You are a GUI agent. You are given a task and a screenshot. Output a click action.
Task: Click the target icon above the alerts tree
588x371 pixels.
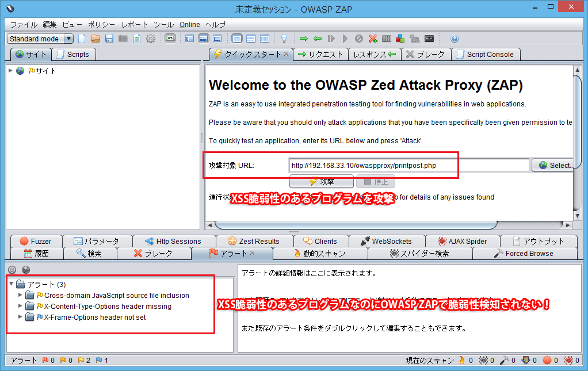(x=13, y=269)
